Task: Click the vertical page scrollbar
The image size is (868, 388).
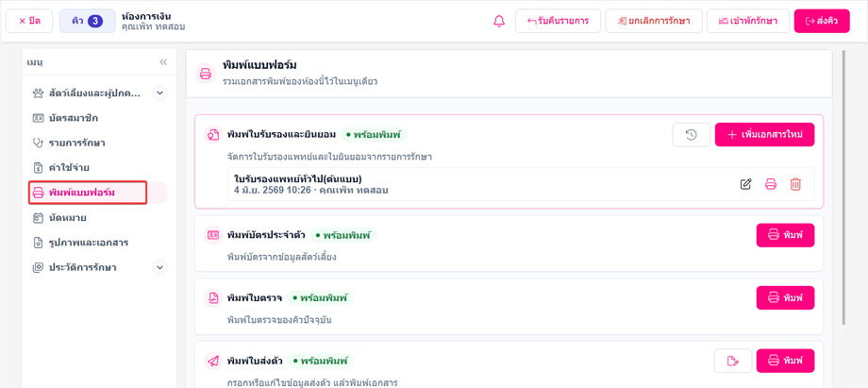Action: click(x=843, y=189)
